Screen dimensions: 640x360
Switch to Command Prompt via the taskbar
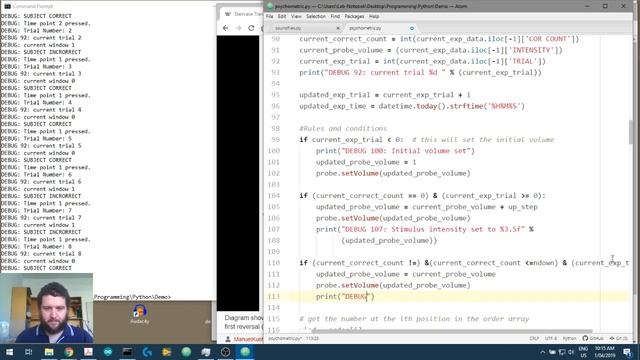click(x=127, y=352)
